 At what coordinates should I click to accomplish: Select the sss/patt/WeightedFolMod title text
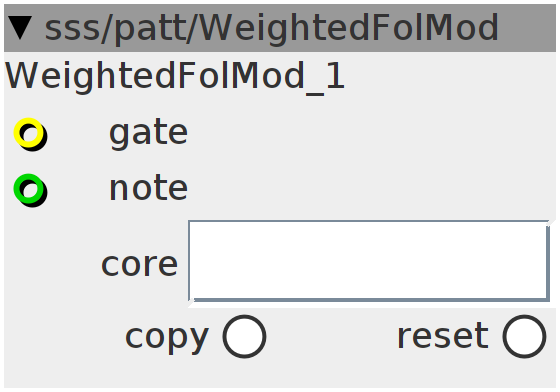point(271,28)
